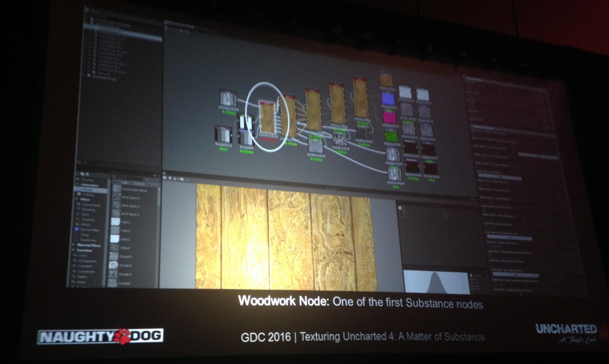Select the green output node in the graph
The width and height of the screenshot is (609, 364).
click(391, 135)
